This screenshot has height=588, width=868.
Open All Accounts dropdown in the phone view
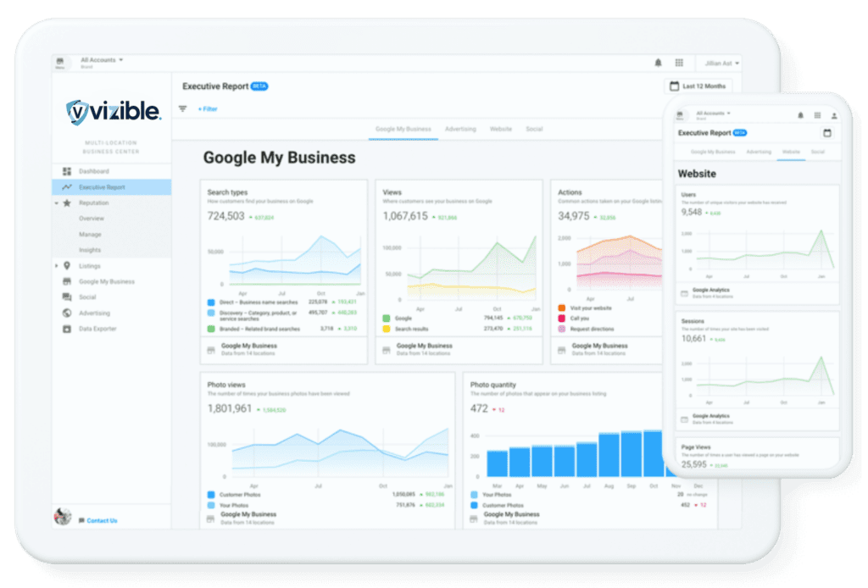click(x=714, y=114)
